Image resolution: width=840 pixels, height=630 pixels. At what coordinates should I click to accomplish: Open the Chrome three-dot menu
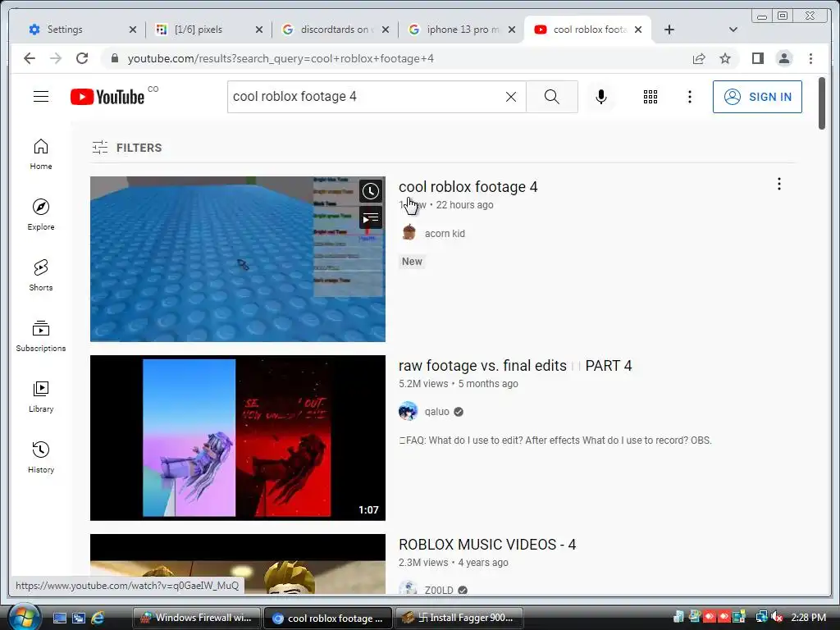(x=810, y=58)
